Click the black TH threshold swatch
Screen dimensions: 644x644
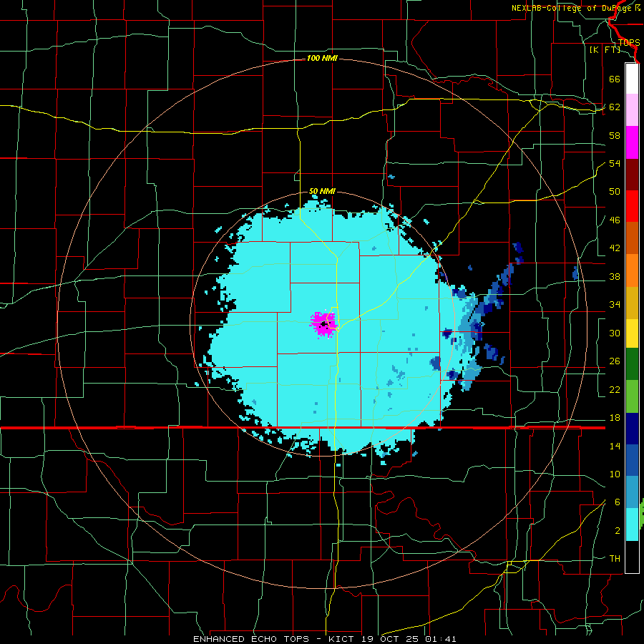[x=632, y=557]
